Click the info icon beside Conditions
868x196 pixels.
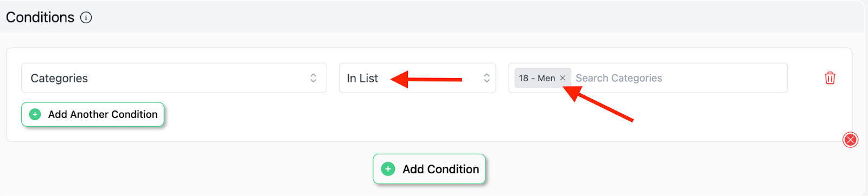tap(86, 17)
